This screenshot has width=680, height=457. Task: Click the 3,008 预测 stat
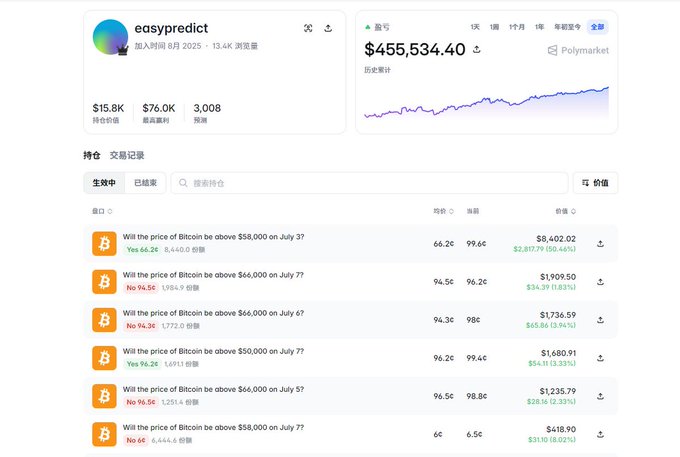click(207, 113)
